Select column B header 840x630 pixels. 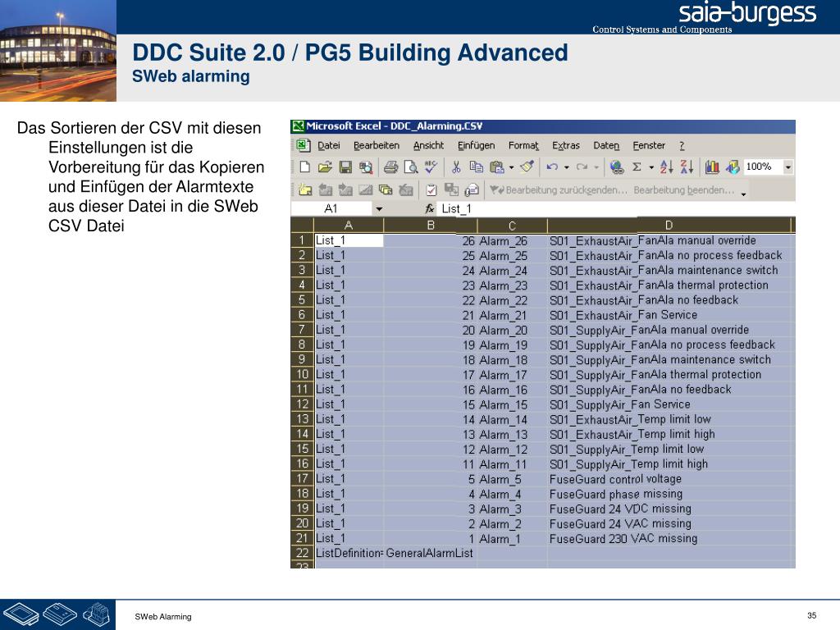[430, 225]
